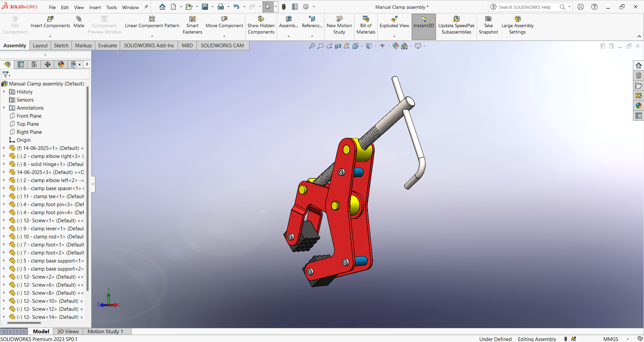Click the Print icon
Screen dimensions: 644x342
pyautogui.click(x=221, y=7)
